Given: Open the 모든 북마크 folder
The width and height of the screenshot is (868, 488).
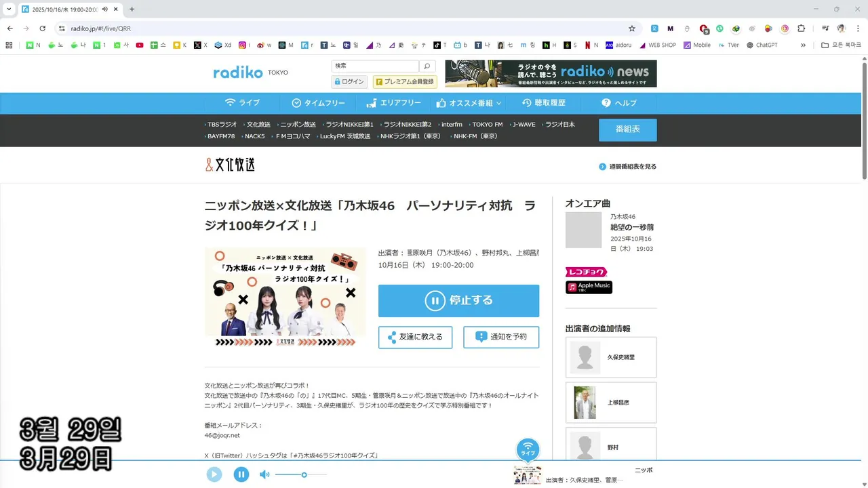Looking at the screenshot, I should point(841,45).
